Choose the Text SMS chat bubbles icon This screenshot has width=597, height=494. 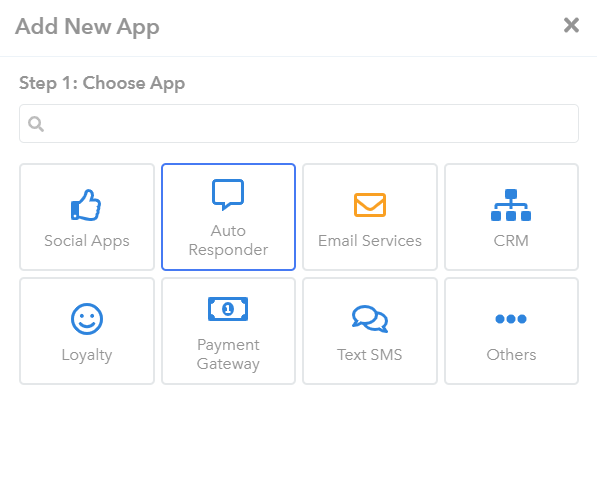370,319
